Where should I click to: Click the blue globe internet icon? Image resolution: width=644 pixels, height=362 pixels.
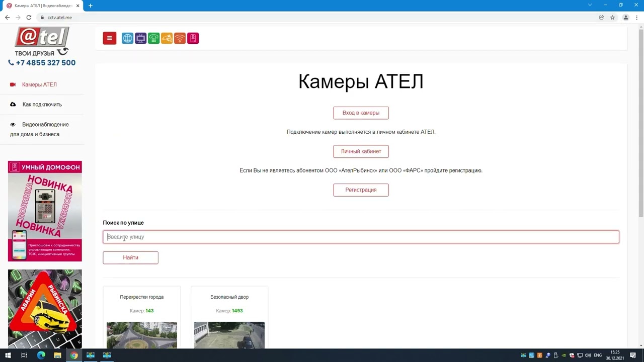(127, 38)
